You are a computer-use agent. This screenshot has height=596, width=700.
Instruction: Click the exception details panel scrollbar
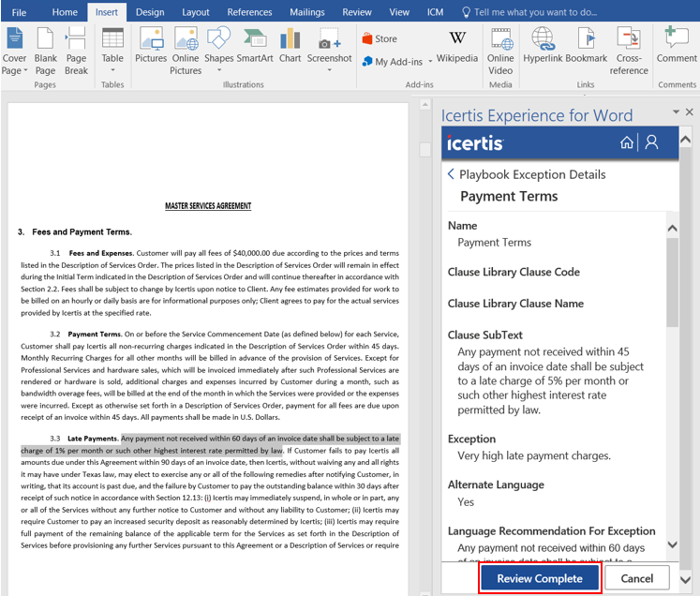[672, 281]
